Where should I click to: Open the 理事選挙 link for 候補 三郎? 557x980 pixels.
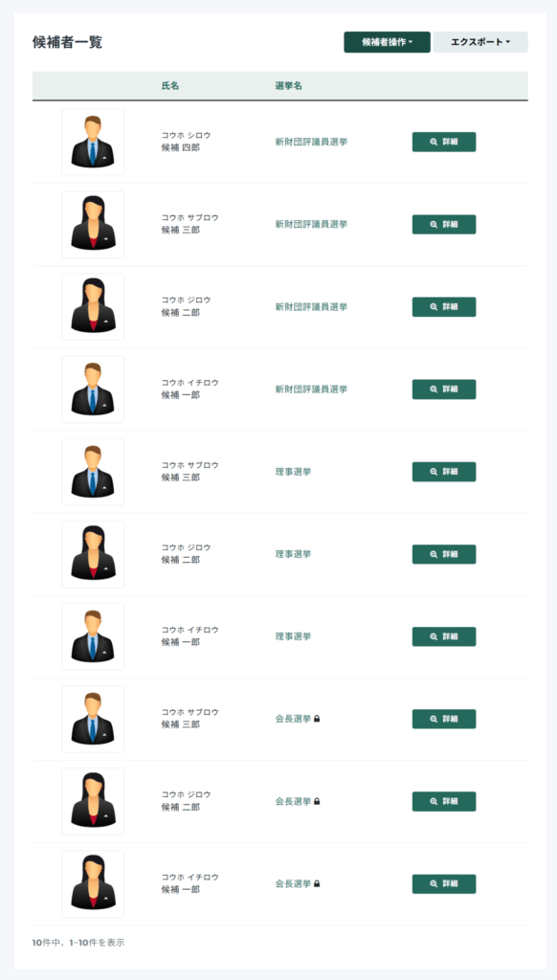click(x=293, y=472)
